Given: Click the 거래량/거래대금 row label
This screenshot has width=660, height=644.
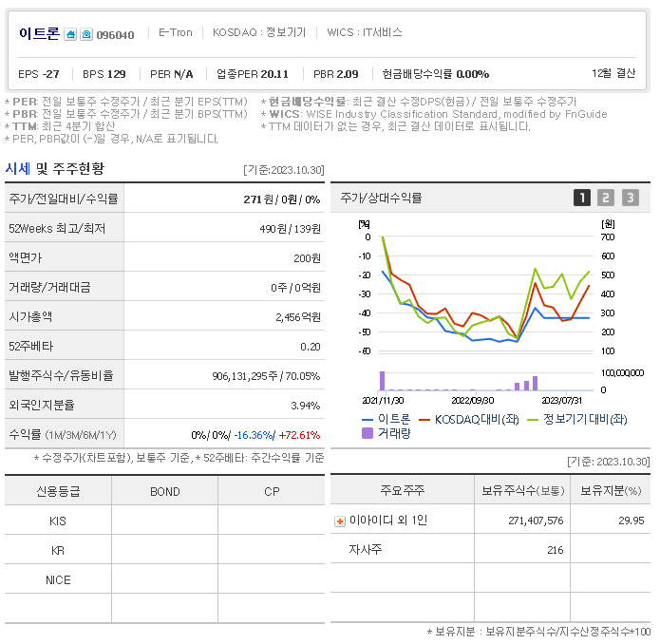Looking at the screenshot, I should coord(49,287).
